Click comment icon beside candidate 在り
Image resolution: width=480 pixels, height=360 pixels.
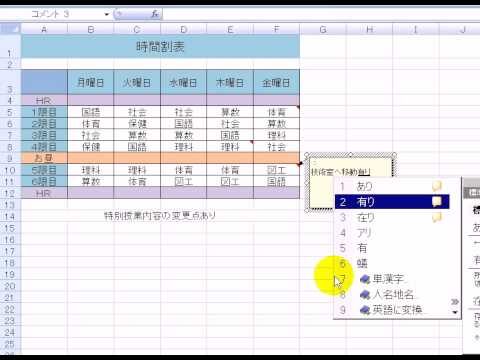coord(437,218)
